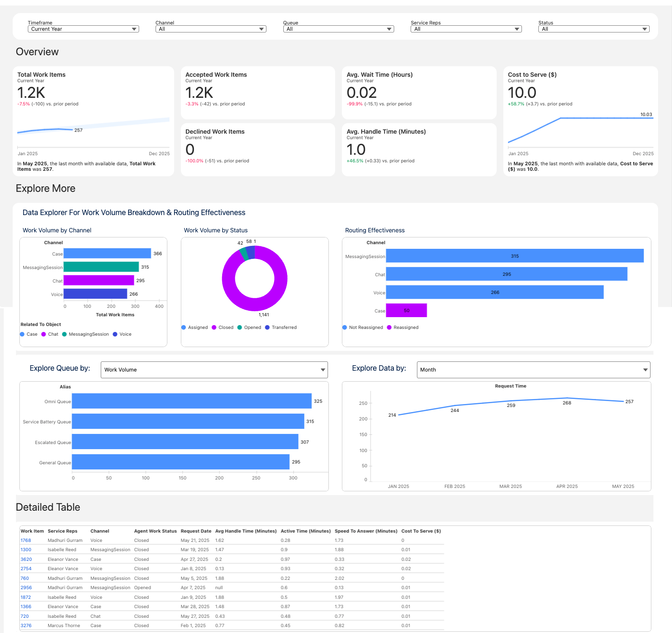The width and height of the screenshot is (672, 633).
Task: Open the Timeframe dropdown
Action: (83, 29)
